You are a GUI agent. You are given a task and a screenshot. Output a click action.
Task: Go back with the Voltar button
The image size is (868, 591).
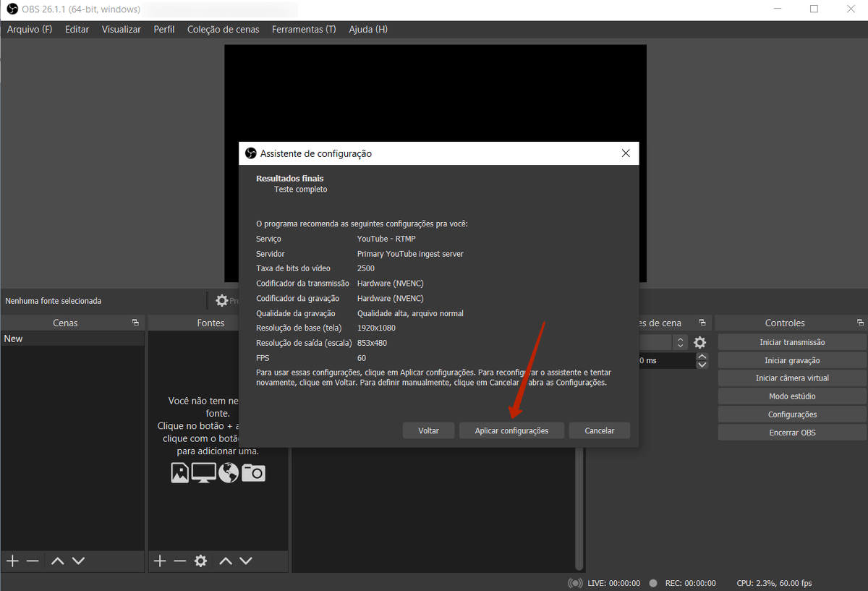click(x=428, y=430)
